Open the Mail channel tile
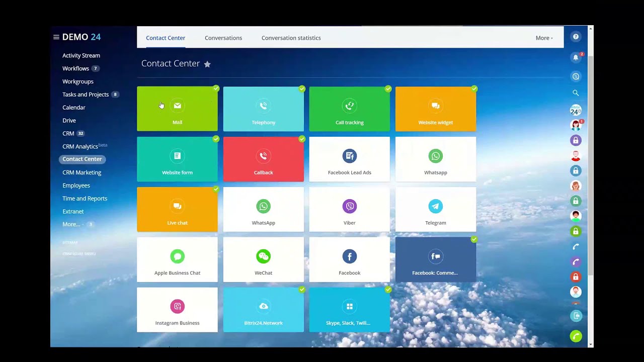The height and width of the screenshot is (362, 644). point(177,109)
